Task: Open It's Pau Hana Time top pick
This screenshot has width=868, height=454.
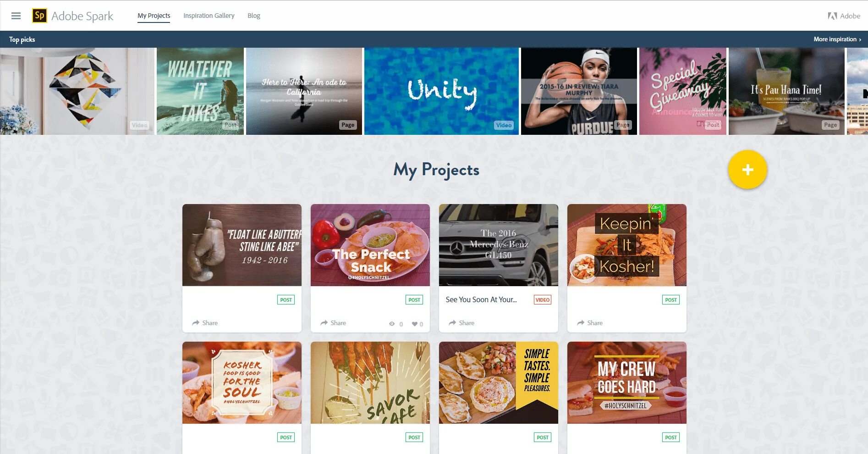Action: [786, 91]
